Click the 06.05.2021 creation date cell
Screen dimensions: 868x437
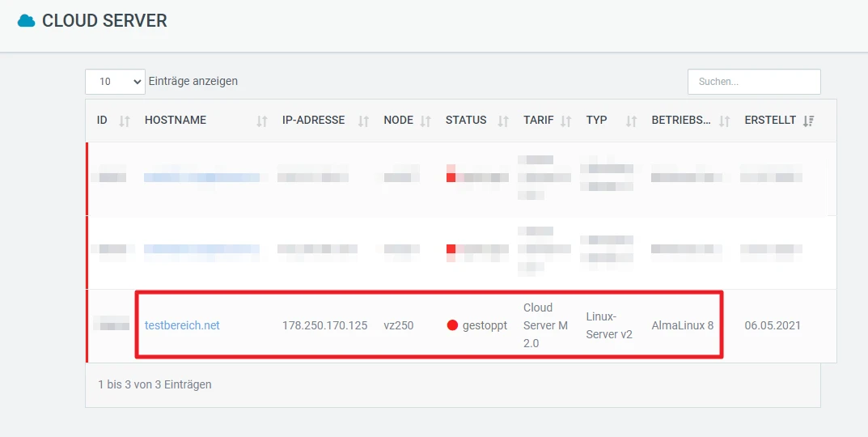click(773, 325)
